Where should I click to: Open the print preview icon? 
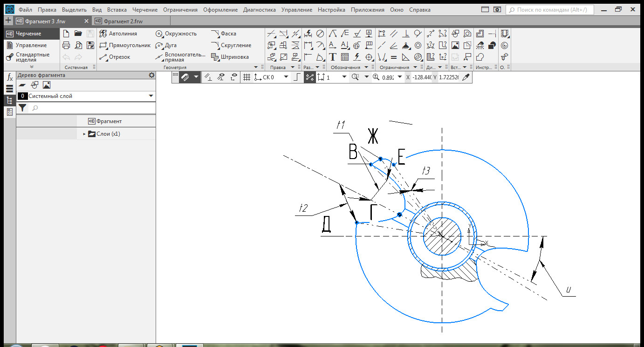click(78, 45)
